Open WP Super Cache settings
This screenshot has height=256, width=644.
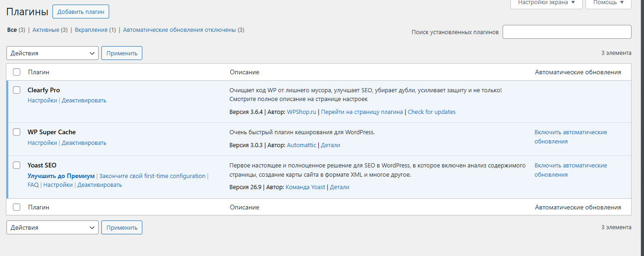42,143
